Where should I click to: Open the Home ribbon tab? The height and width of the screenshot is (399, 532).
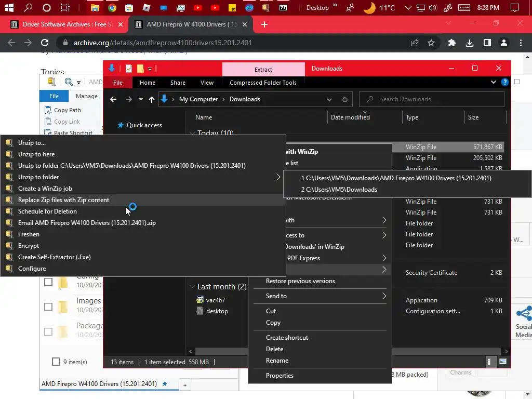147,83
